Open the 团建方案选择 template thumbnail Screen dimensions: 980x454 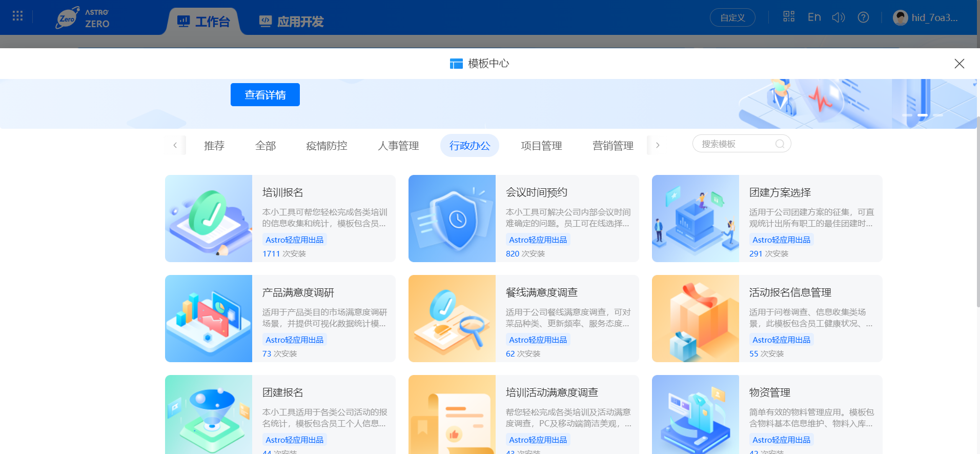[x=696, y=219]
